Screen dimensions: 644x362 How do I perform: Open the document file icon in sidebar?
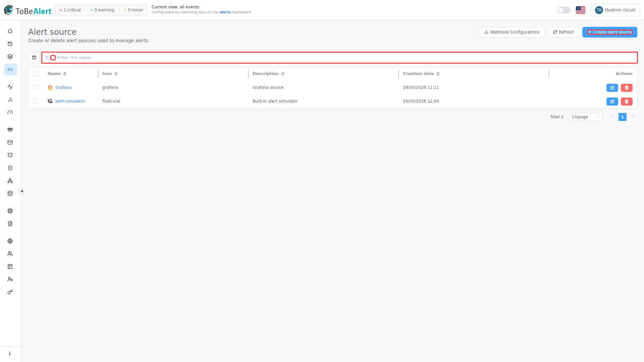[10, 224]
